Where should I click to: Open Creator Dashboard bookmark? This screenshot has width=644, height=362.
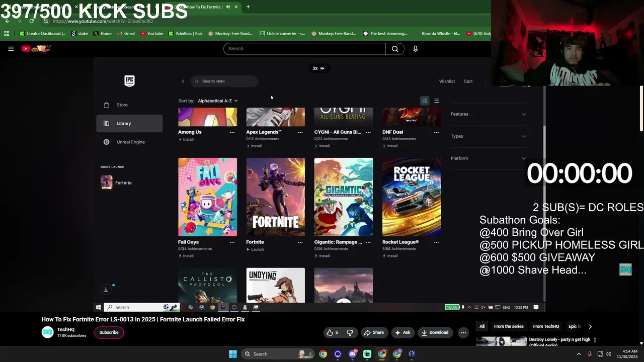coord(42,34)
